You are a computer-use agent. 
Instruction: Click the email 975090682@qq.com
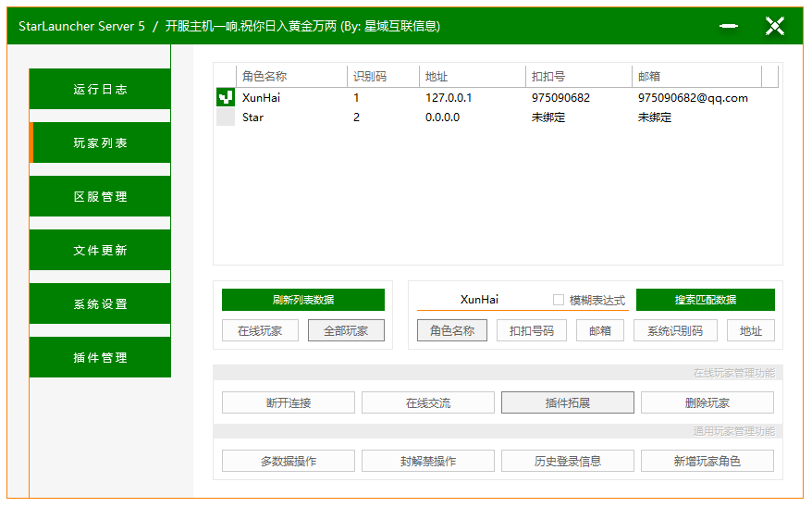[693, 98]
